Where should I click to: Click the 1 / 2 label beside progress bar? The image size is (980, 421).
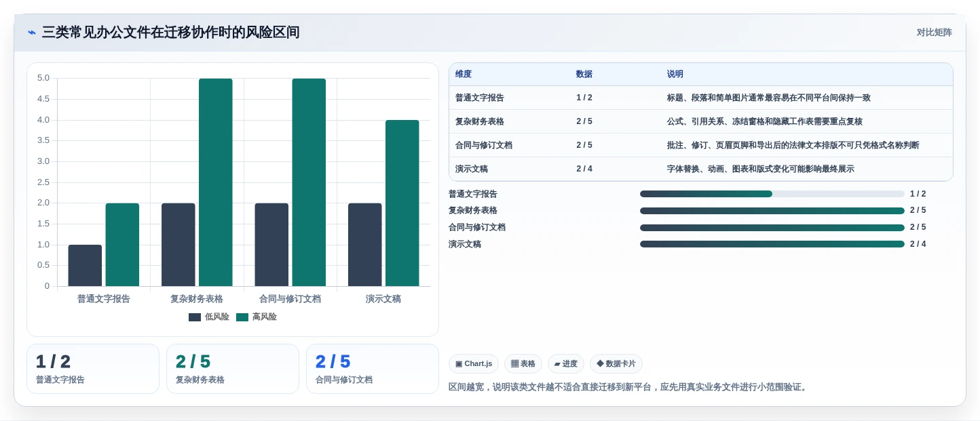pyautogui.click(x=918, y=194)
